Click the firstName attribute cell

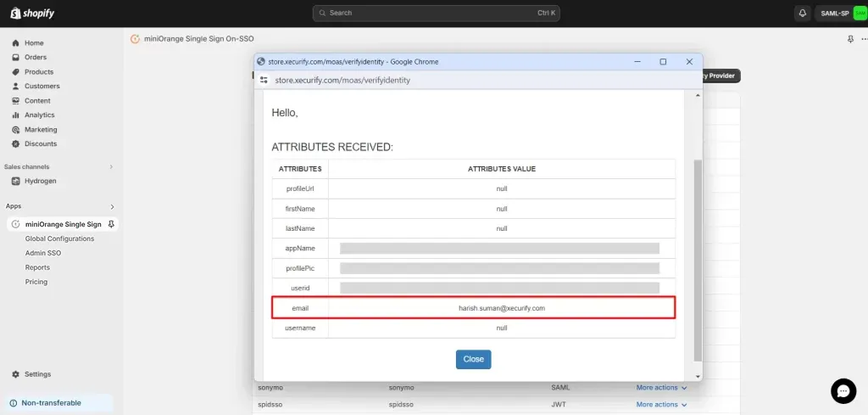[x=300, y=209]
